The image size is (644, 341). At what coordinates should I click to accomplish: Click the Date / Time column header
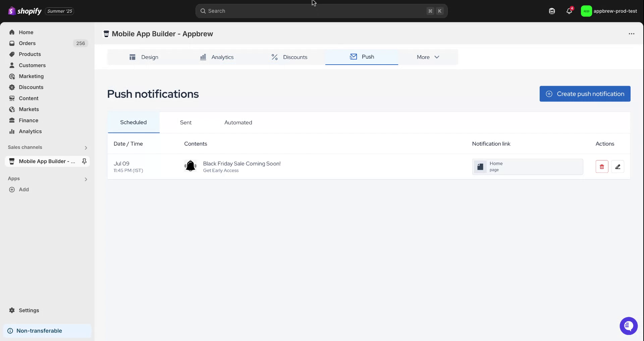pyautogui.click(x=128, y=144)
